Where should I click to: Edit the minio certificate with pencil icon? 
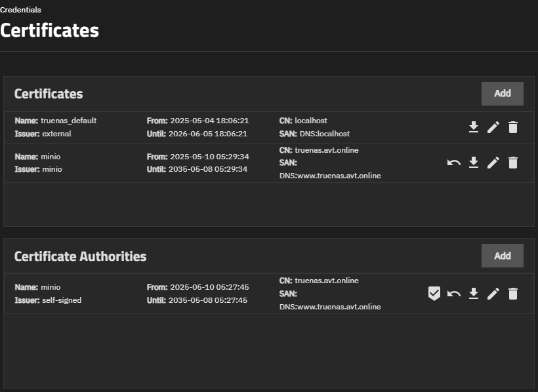click(493, 163)
